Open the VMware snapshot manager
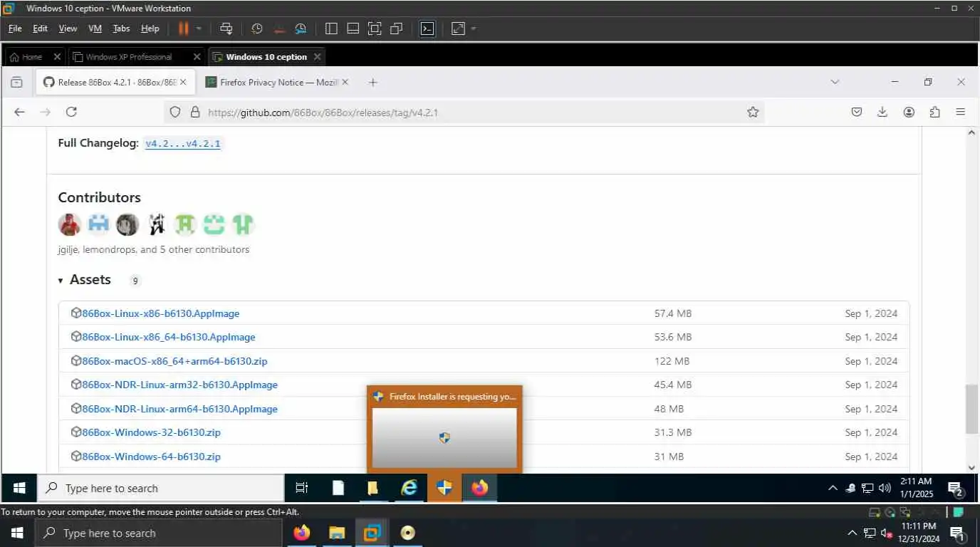This screenshot has width=980, height=547. coord(301,28)
